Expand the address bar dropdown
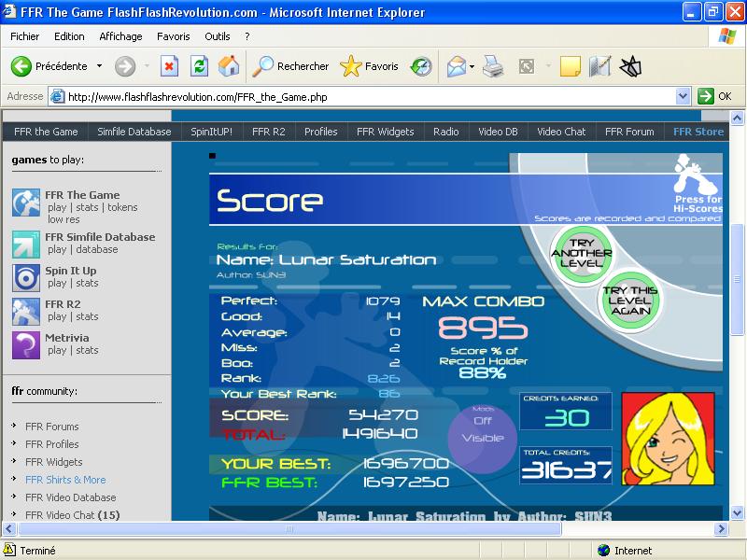The height and width of the screenshot is (560, 747). (x=683, y=96)
